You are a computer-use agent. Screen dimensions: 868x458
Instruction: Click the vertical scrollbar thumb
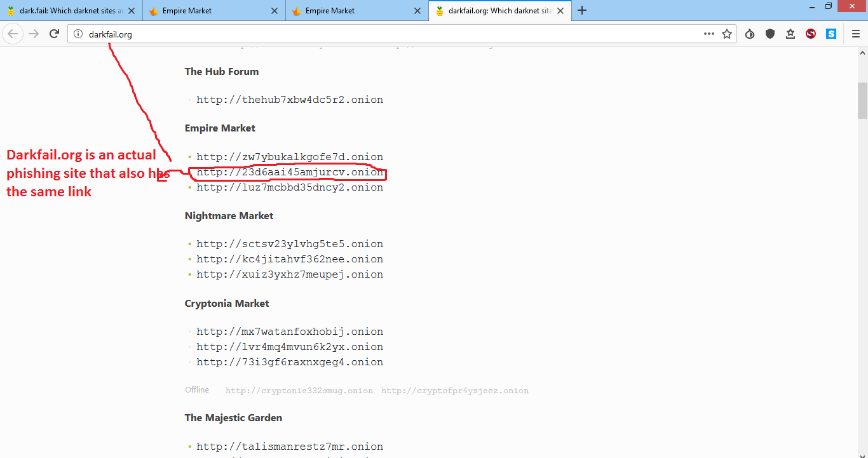point(862,100)
